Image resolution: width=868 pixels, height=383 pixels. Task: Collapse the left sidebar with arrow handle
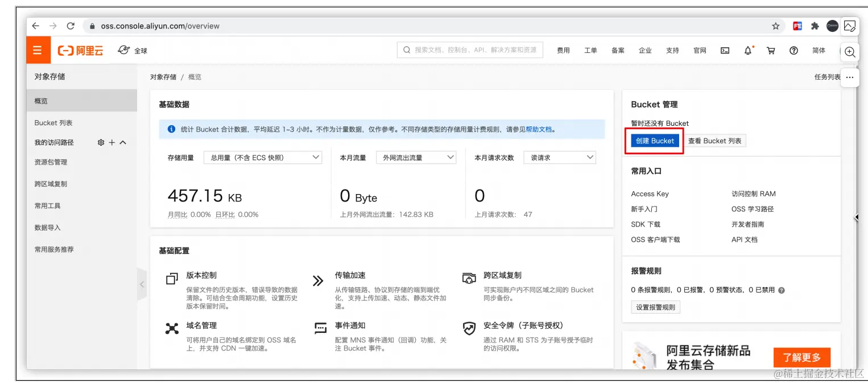coord(142,284)
